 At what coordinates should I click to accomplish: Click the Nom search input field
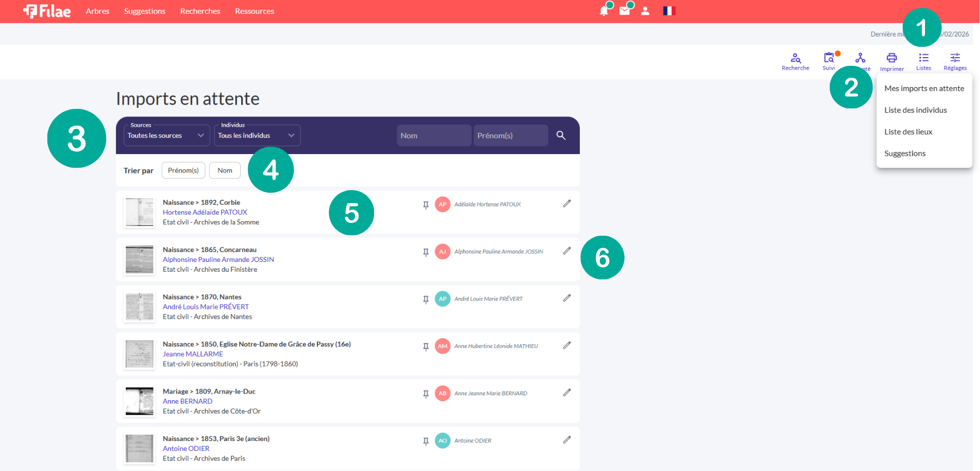[x=433, y=136]
